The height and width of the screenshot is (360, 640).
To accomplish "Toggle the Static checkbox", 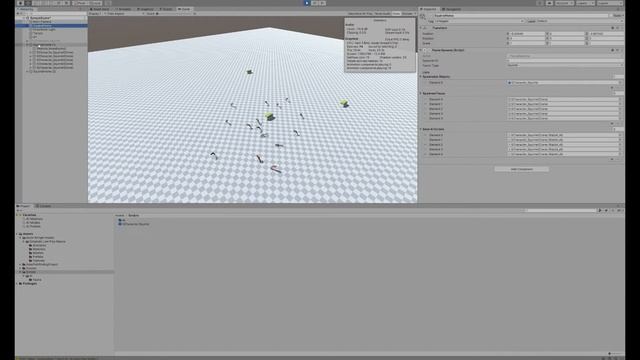I will 612,16.
